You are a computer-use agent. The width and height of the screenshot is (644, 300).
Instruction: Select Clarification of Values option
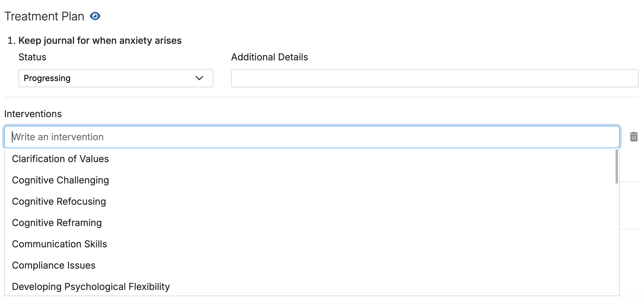[60, 159]
